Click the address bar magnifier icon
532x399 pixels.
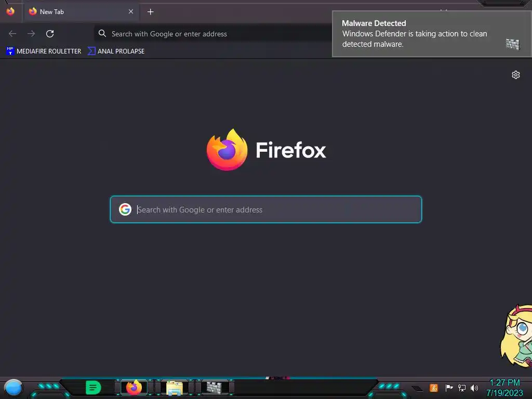102,33
